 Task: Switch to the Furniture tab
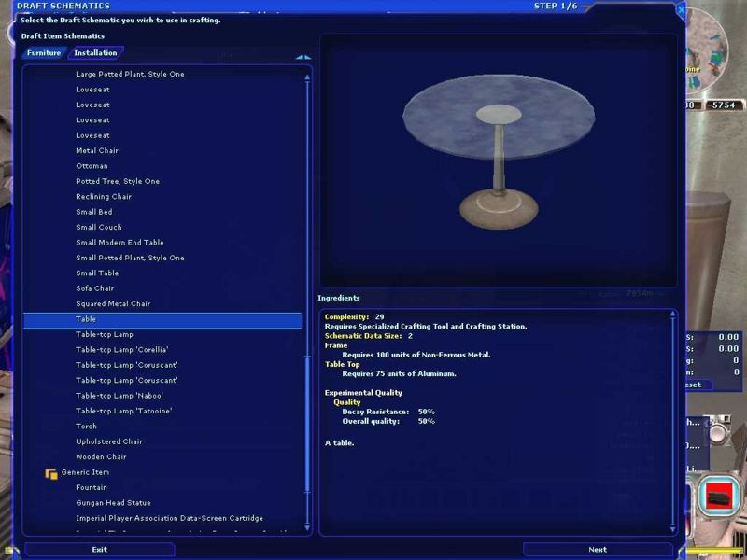44,53
